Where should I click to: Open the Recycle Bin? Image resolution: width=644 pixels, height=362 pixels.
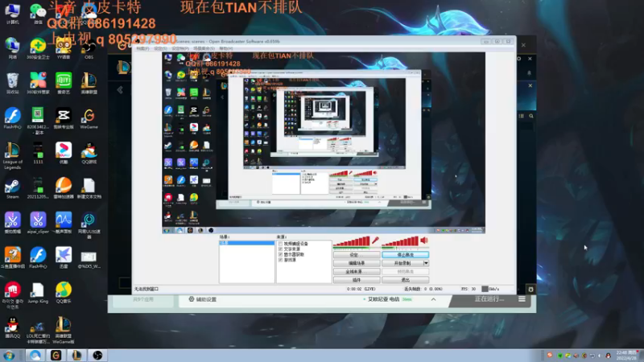tap(12, 84)
